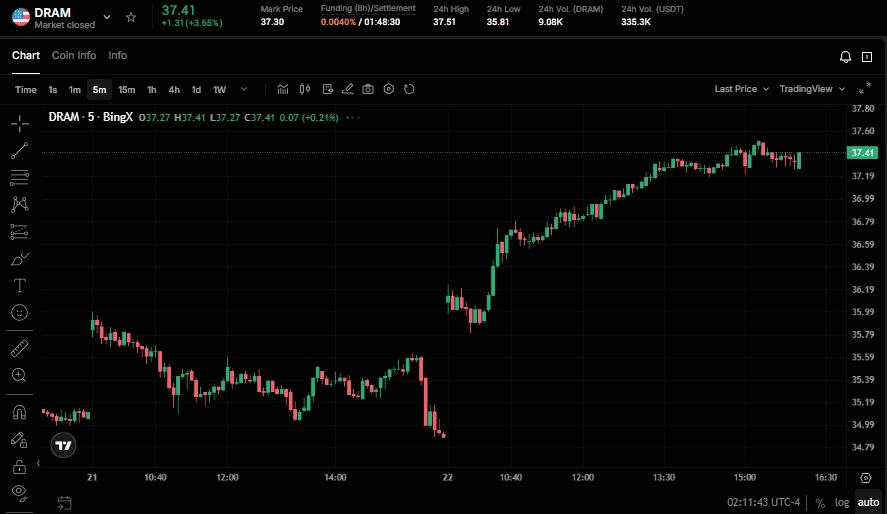Open the emoji sticker tool
This screenshot has height=514, width=887.
point(19,313)
